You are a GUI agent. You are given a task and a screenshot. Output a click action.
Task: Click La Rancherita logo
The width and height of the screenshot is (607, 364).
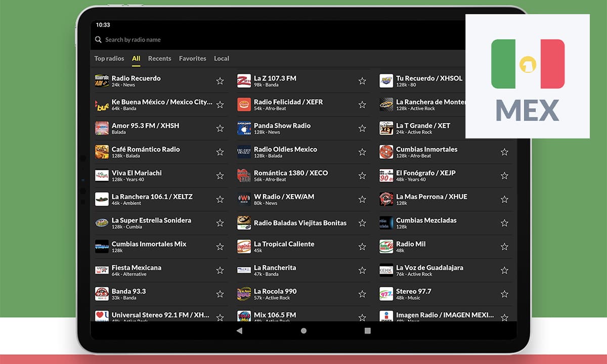[x=244, y=270]
